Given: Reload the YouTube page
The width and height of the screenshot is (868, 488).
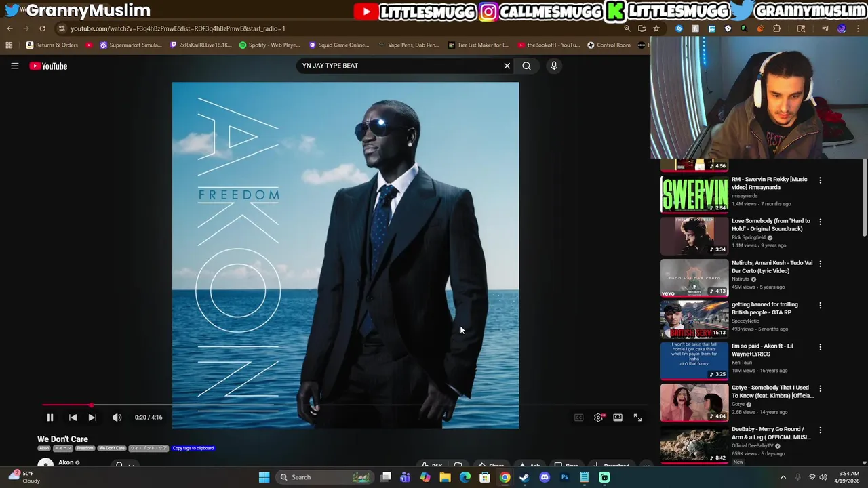Looking at the screenshot, I should pyautogui.click(x=42, y=28).
